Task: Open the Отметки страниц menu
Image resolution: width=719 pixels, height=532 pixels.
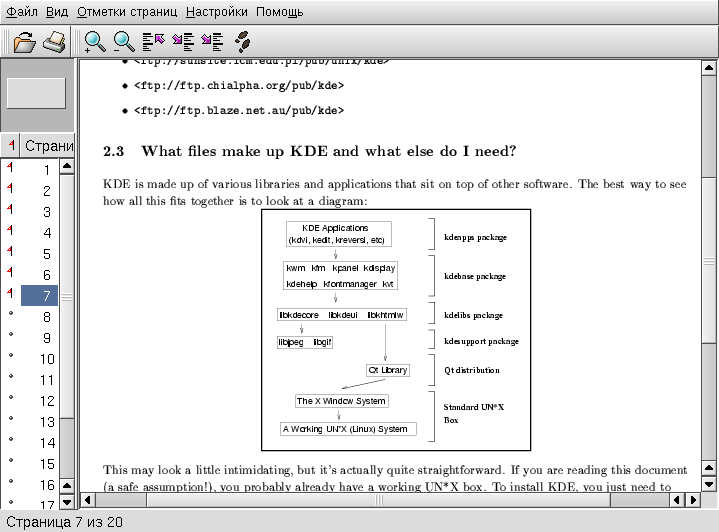Action: (127, 12)
